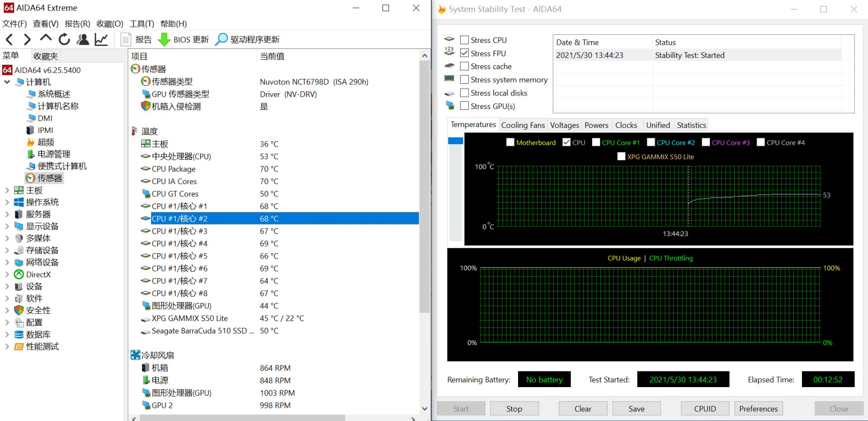Viewport: 868px width, 421px height.
Task: Enable Stress local disks checkbox
Action: [464, 93]
